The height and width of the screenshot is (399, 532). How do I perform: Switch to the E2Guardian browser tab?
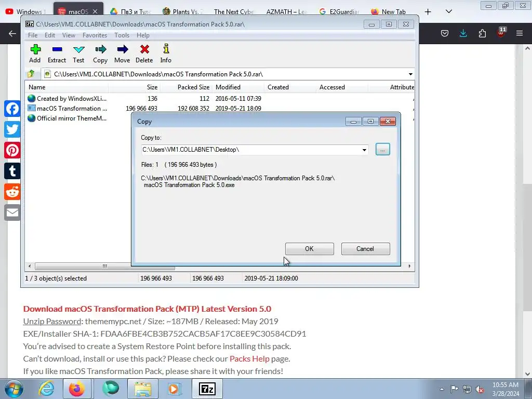point(339,11)
